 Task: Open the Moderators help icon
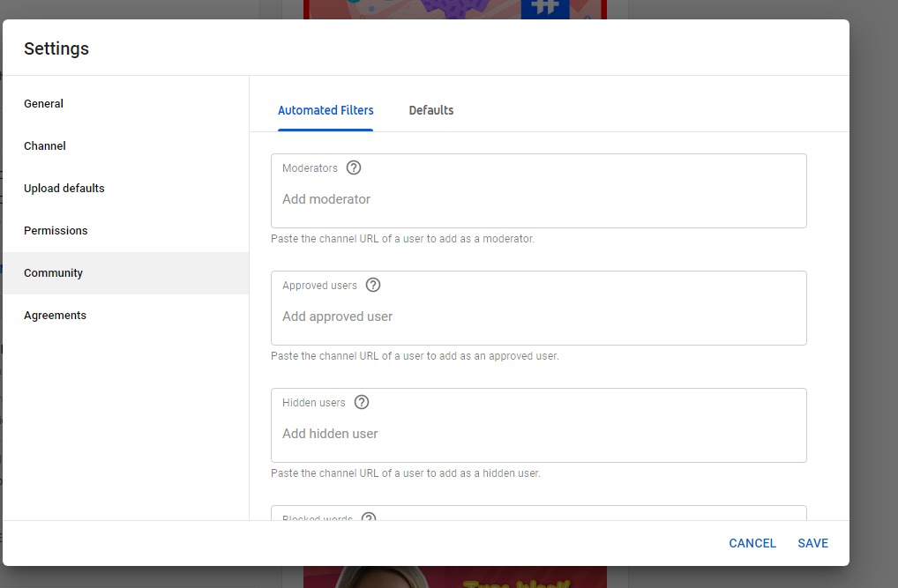[354, 167]
